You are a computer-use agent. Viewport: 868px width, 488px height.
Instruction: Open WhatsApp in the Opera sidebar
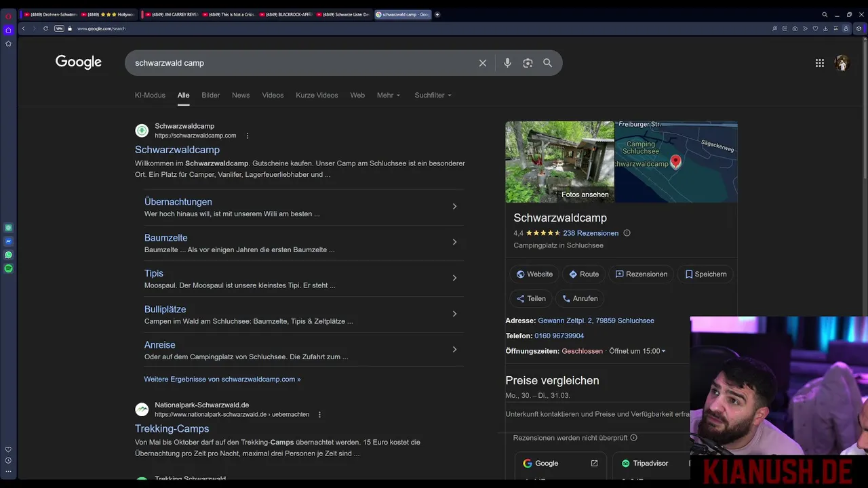coord(8,255)
